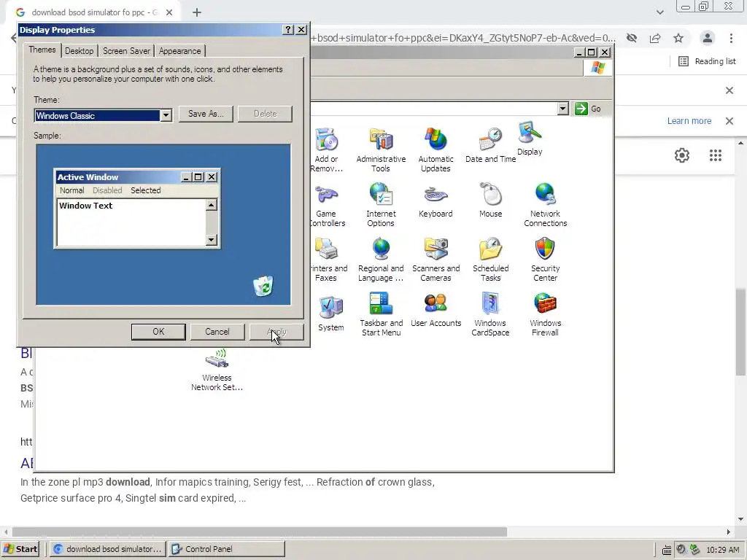Open Google apps grid icon
Viewport: 747px width, 560px height.
point(715,155)
